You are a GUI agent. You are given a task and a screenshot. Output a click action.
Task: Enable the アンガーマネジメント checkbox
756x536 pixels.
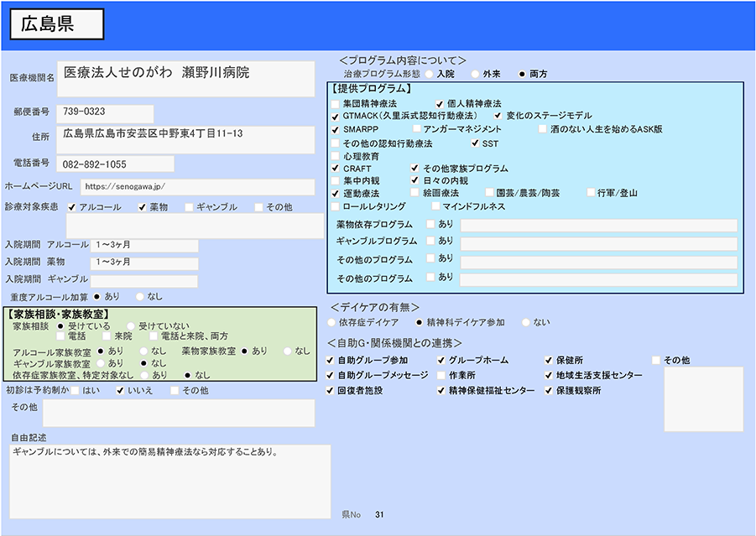point(416,130)
